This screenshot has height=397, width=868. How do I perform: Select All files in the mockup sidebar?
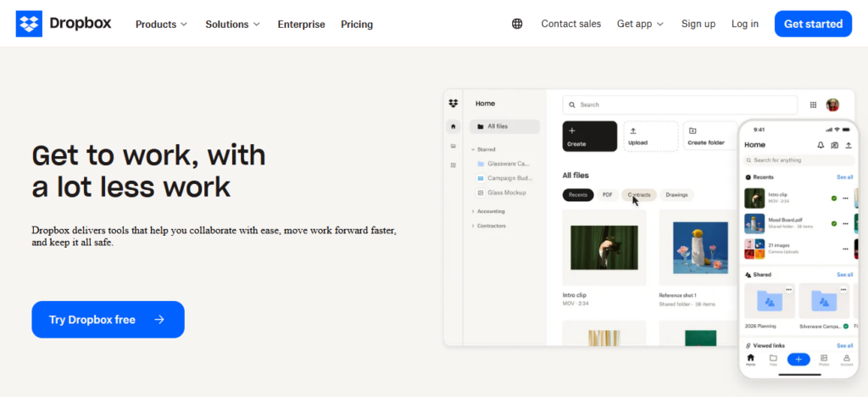point(504,126)
